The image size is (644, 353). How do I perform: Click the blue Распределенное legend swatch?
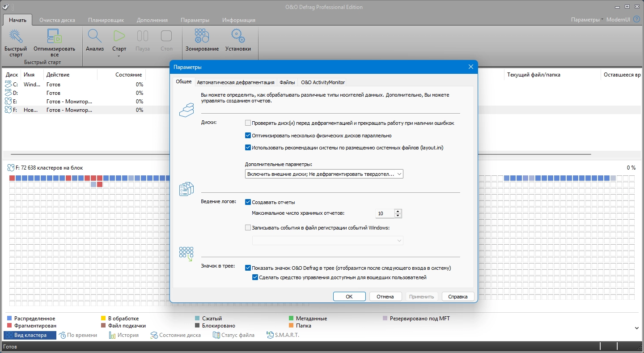coord(9,319)
